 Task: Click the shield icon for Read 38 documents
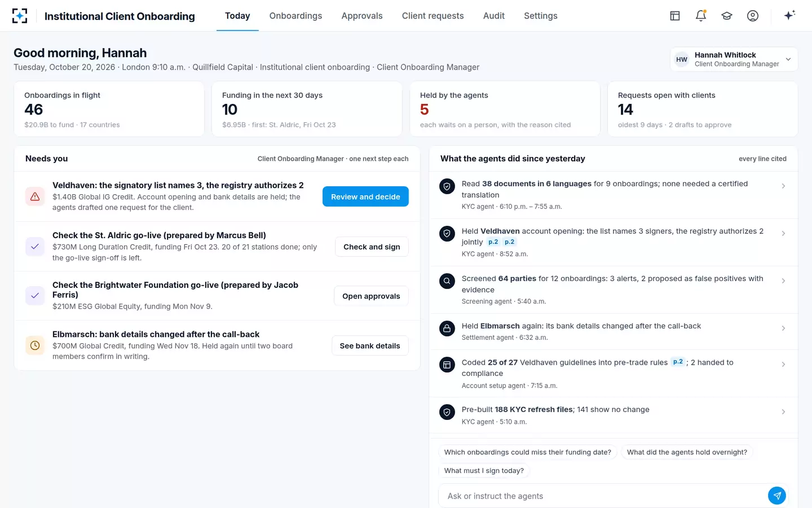click(447, 186)
